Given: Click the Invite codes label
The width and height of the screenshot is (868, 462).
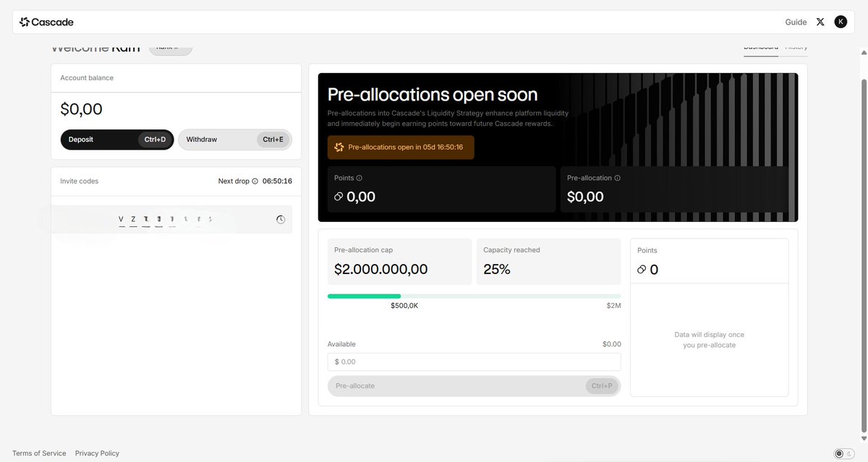Looking at the screenshot, I should pos(80,181).
